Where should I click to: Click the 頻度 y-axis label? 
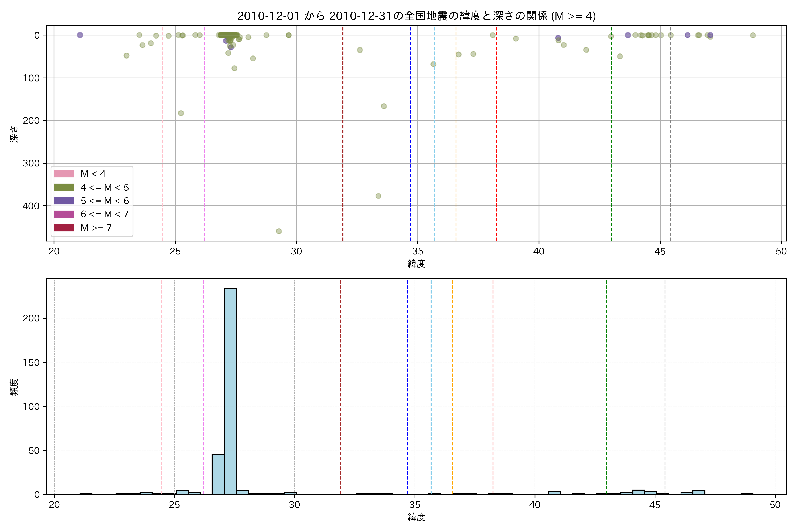[14, 387]
